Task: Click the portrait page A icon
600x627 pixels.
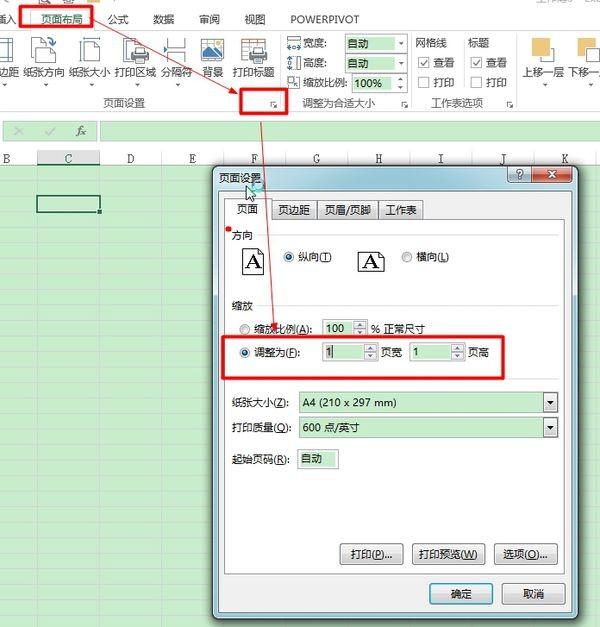Action: (253, 262)
